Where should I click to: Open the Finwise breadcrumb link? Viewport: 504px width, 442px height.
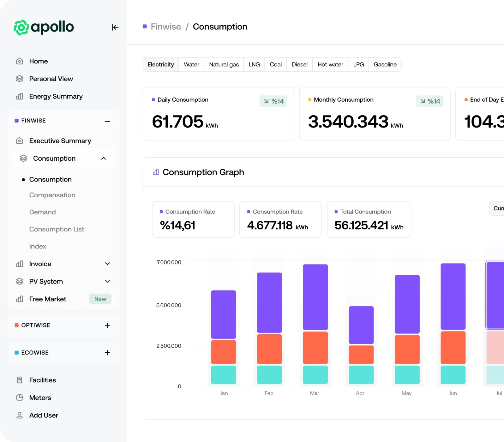[166, 27]
